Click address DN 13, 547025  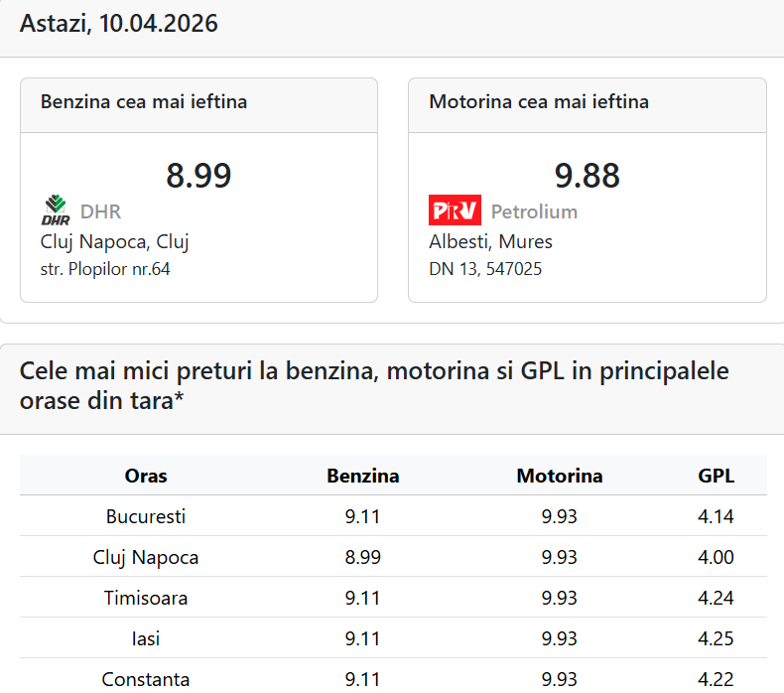tap(485, 269)
